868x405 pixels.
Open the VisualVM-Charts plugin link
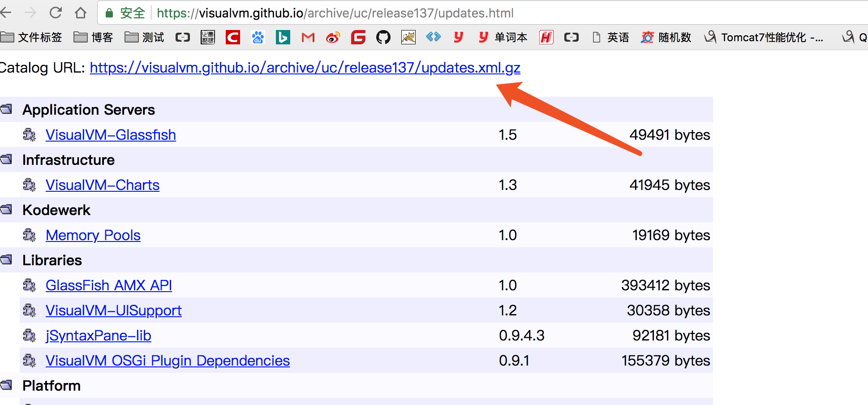(x=103, y=185)
